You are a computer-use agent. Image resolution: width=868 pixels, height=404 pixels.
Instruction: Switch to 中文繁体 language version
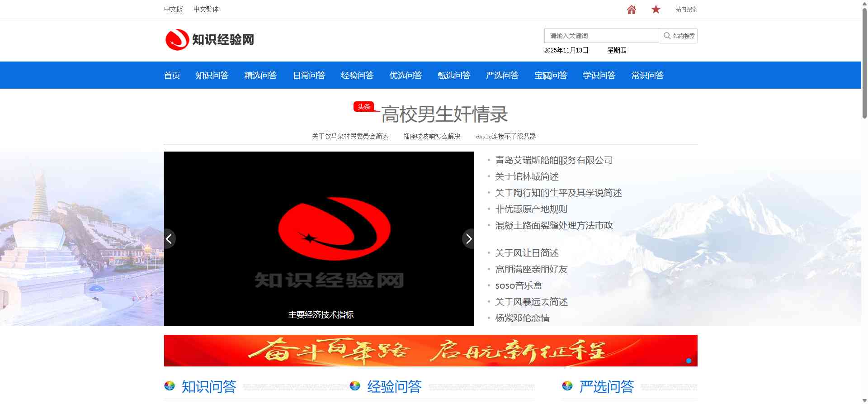point(206,9)
